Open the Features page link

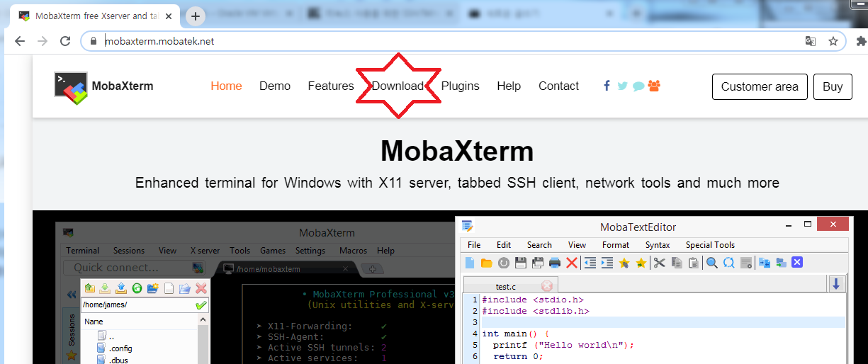tap(331, 86)
